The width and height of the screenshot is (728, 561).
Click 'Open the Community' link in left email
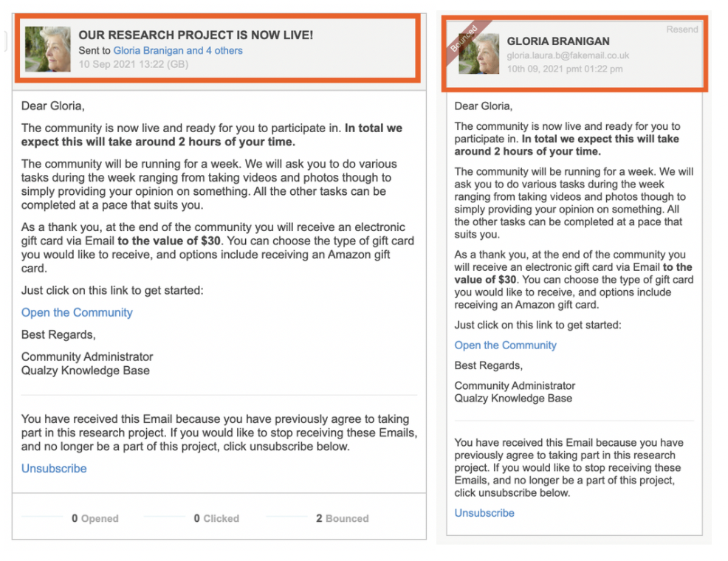(x=77, y=312)
